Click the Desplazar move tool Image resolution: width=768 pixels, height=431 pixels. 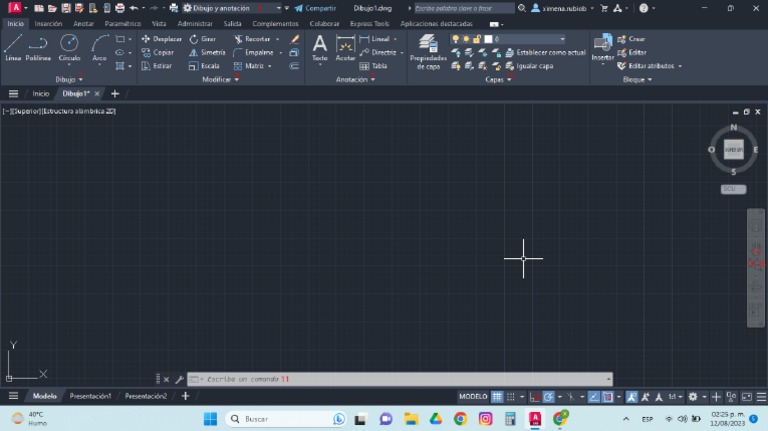coord(161,39)
